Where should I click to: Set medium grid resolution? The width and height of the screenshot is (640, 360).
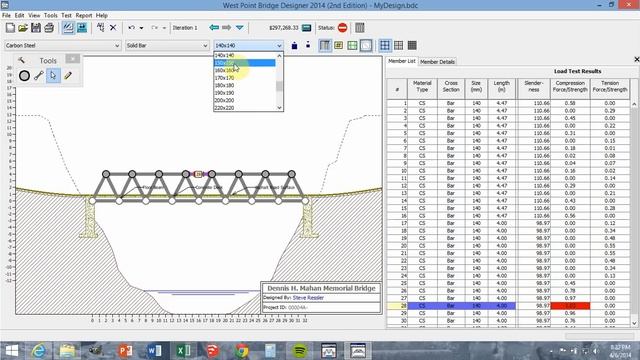click(399, 45)
